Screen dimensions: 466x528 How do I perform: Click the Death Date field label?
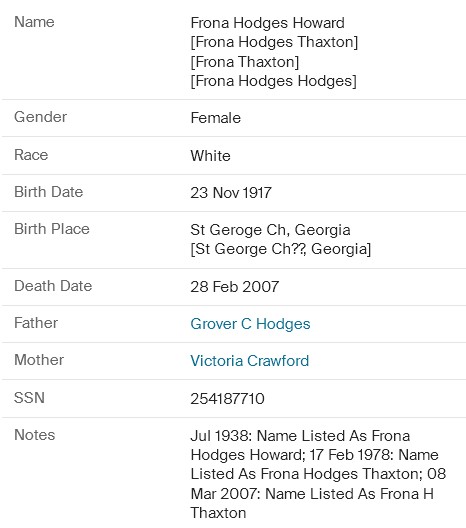click(53, 286)
